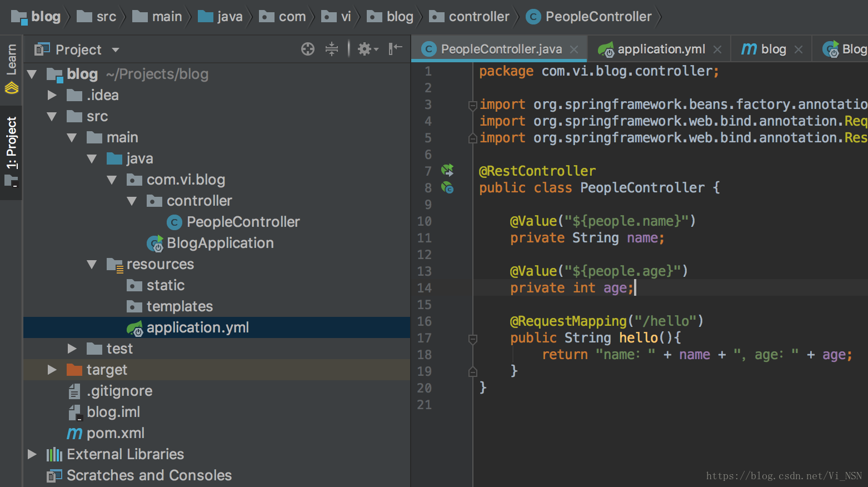Close the PeopleController.java tab
The height and width of the screenshot is (487, 868).
coord(575,49)
